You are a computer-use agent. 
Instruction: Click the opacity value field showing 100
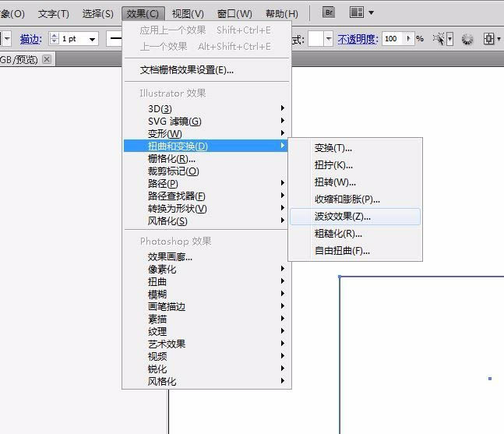tap(393, 39)
